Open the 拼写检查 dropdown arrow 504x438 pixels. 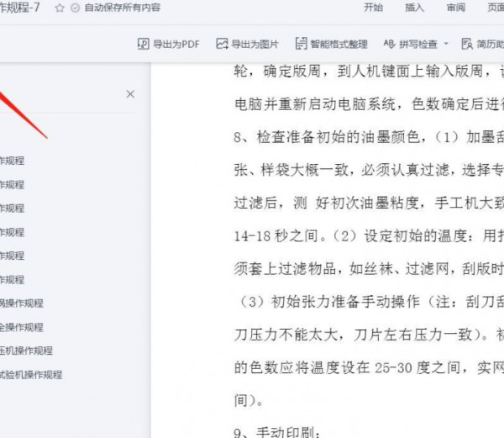coord(446,44)
